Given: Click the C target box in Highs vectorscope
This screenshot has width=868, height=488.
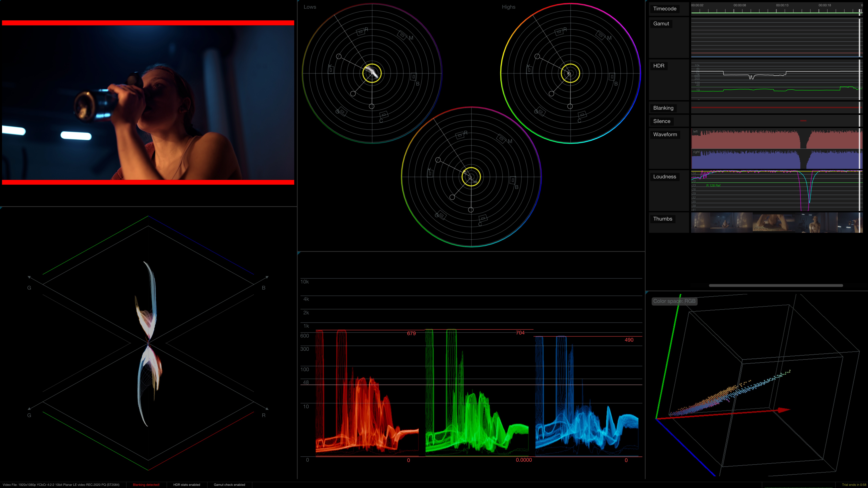Looking at the screenshot, I should click(582, 115).
